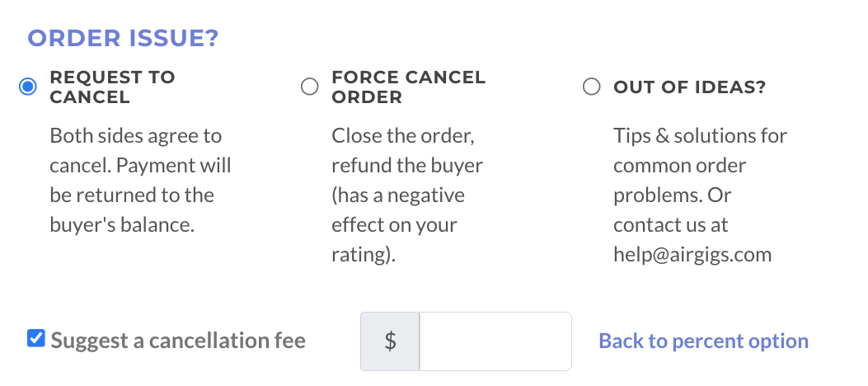Click the FORCE CANCEL ORDER label text
868x386 pixels.
408,87
